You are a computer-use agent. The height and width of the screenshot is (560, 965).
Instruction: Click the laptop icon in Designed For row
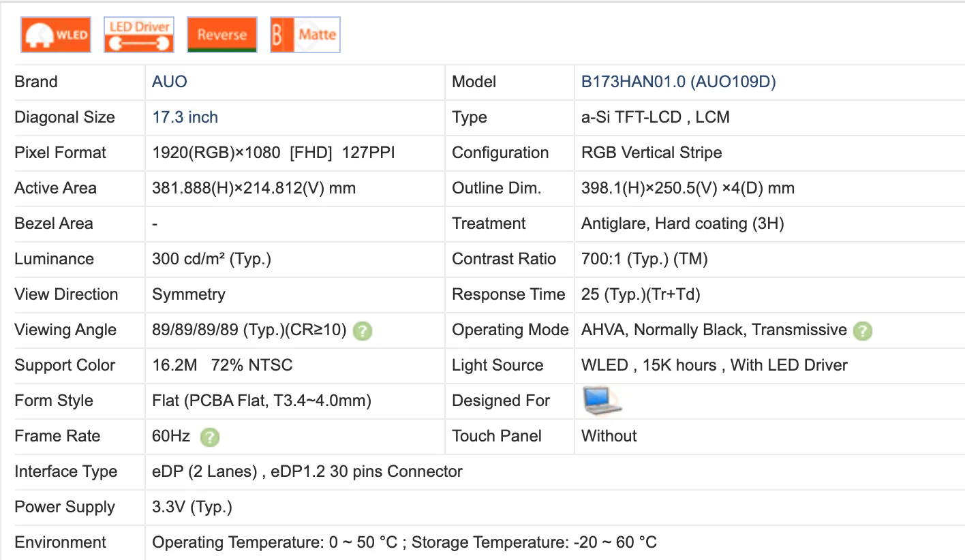(602, 401)
